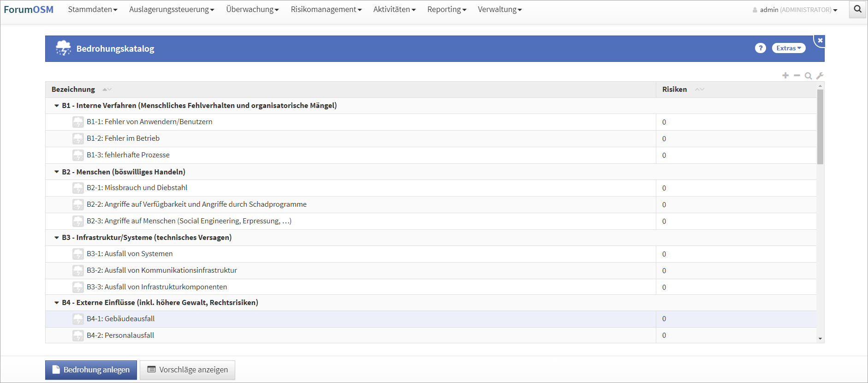Collapse the B4 - Externe Einflüsse group
Viewport: 868px width, 383px height.
[57, 303]
